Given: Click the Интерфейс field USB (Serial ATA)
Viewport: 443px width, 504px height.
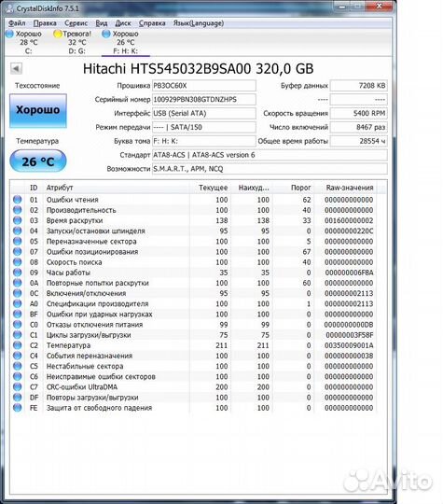Looking at the screenshot, I should [x=203, y=114].
